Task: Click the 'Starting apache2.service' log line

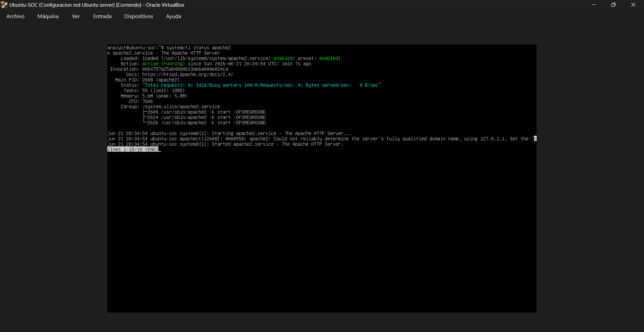Action: pyautogui.click(x=229, y=133)
